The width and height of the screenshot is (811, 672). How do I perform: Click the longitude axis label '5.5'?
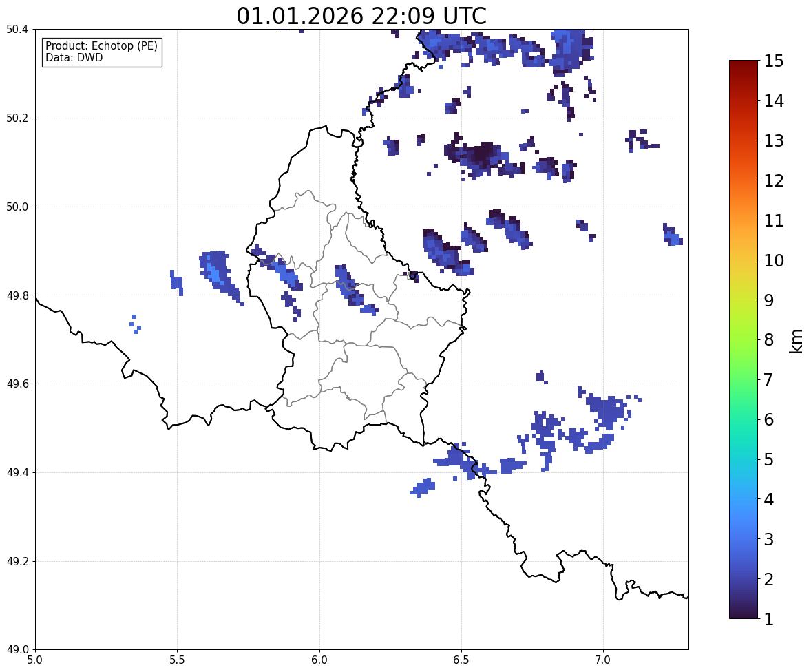coord(178,660)
